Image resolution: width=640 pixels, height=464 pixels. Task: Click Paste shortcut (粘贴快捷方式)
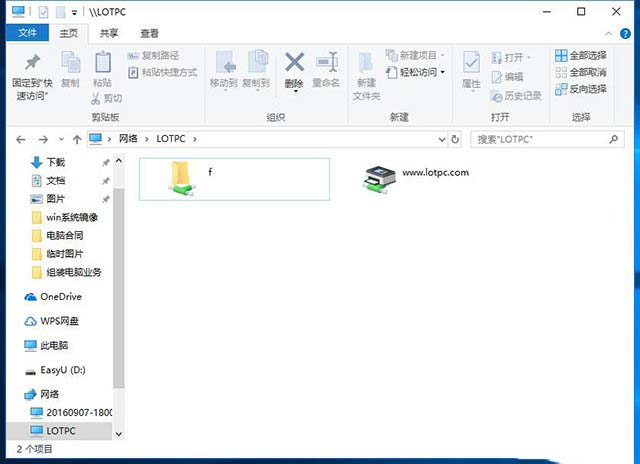pyautogui.click(x=163, y=73)
